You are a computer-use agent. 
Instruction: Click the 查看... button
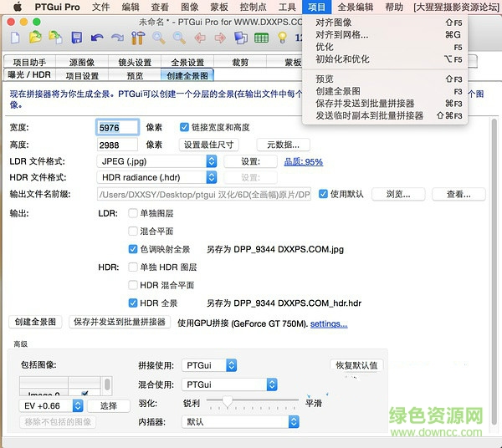(458, 194)
